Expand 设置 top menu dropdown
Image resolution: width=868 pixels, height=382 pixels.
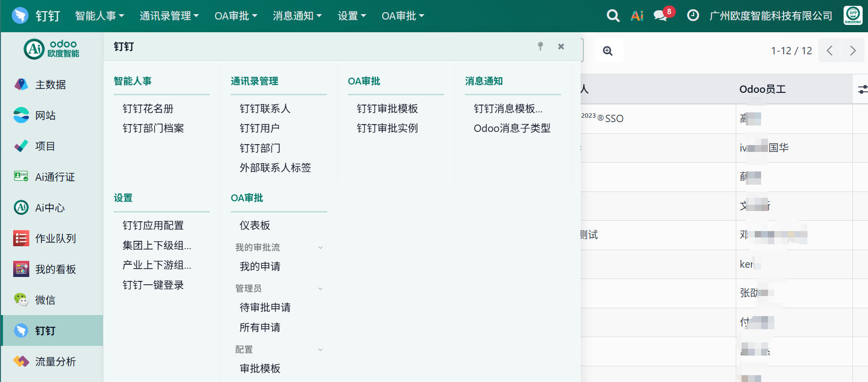(x=352, y=16)
